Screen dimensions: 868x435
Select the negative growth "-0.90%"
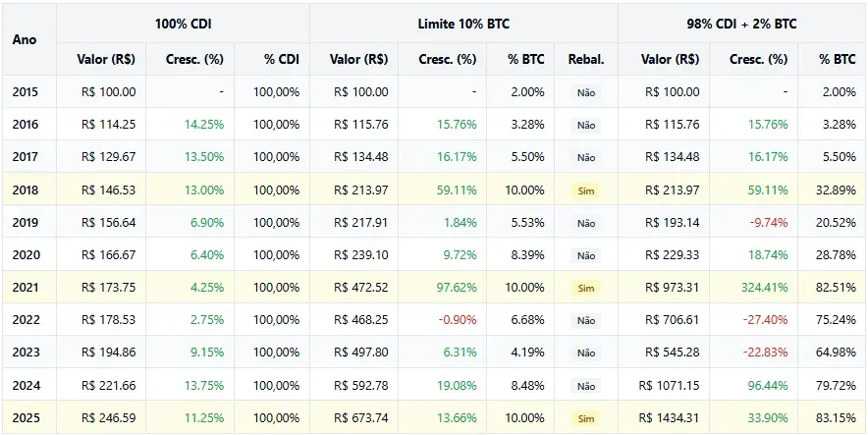click(x=458, y=320)
